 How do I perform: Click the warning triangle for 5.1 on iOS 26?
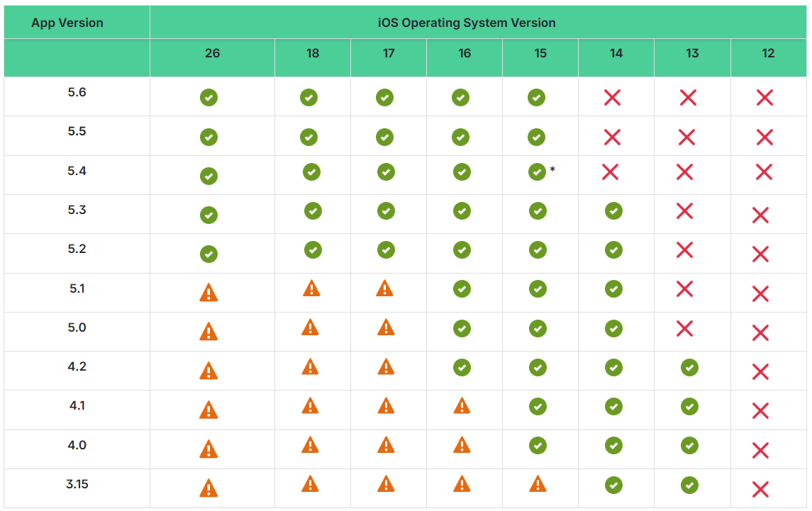208,293
